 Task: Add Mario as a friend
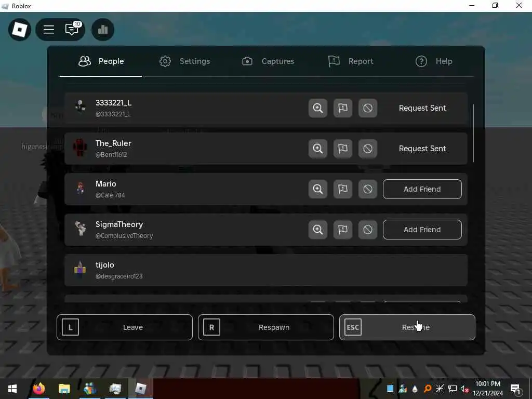pos(422,189)
